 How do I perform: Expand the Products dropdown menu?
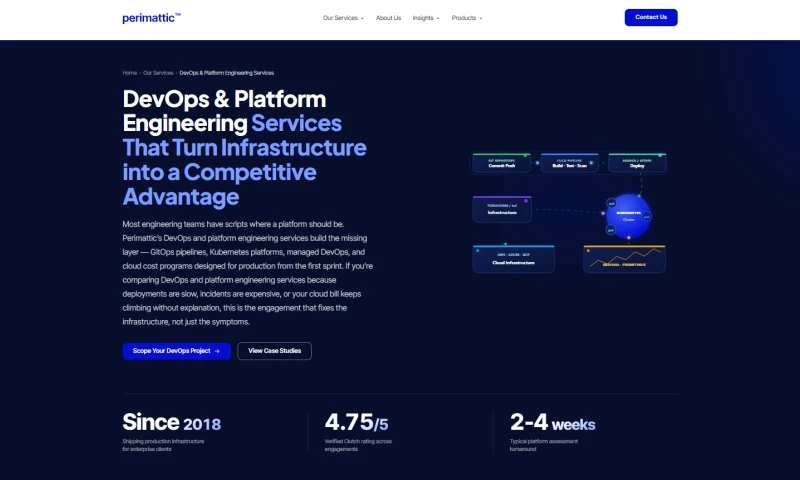[x=467, y=18]
